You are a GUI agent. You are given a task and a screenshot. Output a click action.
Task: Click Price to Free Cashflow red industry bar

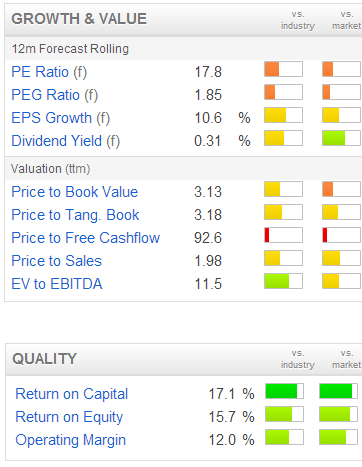click(283, 235)
